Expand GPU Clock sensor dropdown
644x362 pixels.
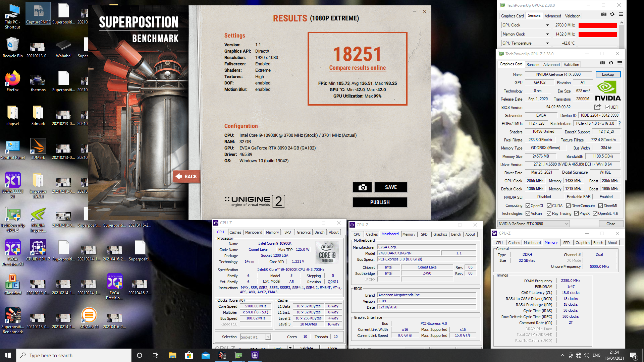[x=547, y=25]
